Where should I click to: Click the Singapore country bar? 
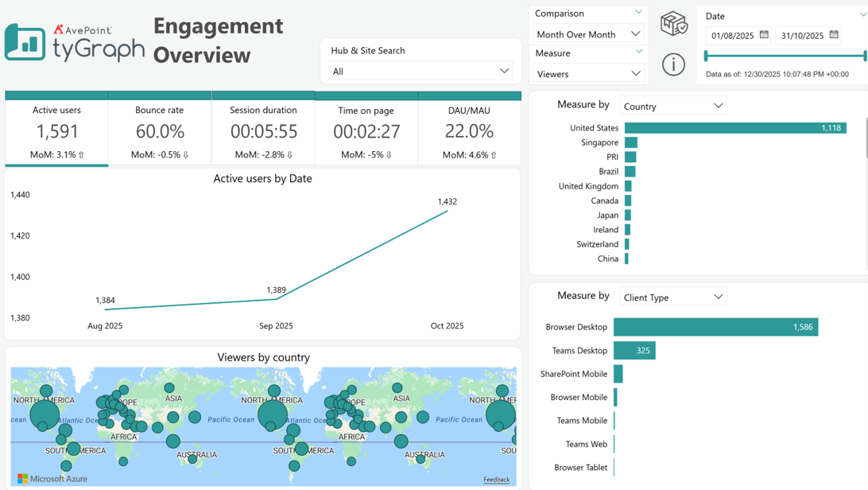point(631,142)
